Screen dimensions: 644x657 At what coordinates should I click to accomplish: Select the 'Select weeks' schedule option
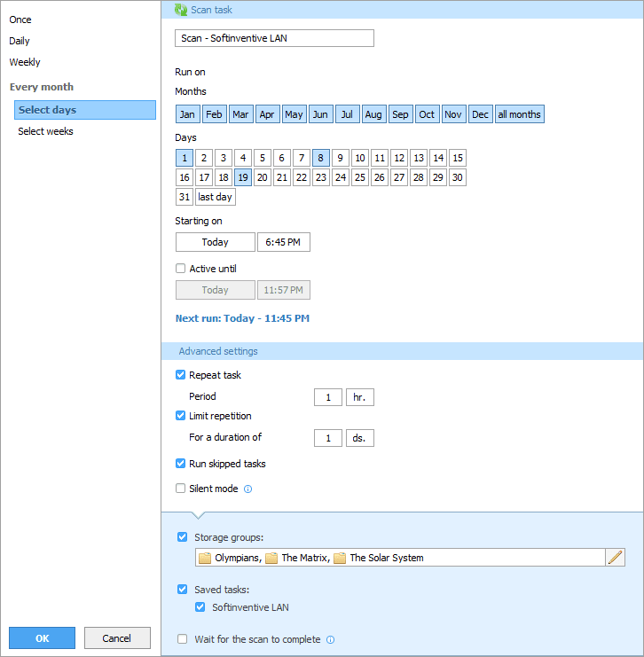[46, 131]
